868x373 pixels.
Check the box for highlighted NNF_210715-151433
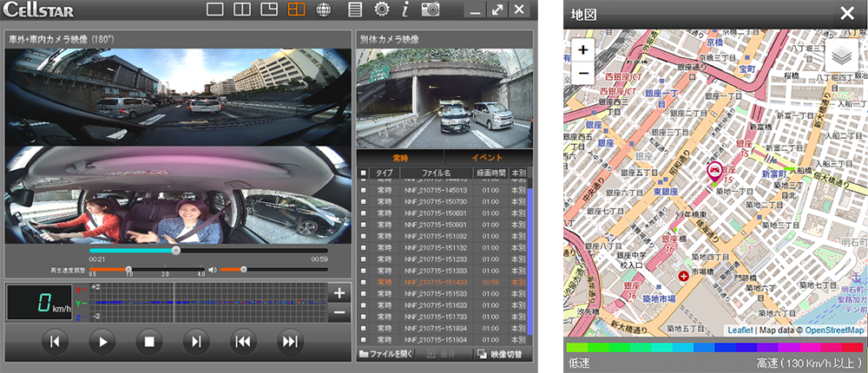point(363,282)
